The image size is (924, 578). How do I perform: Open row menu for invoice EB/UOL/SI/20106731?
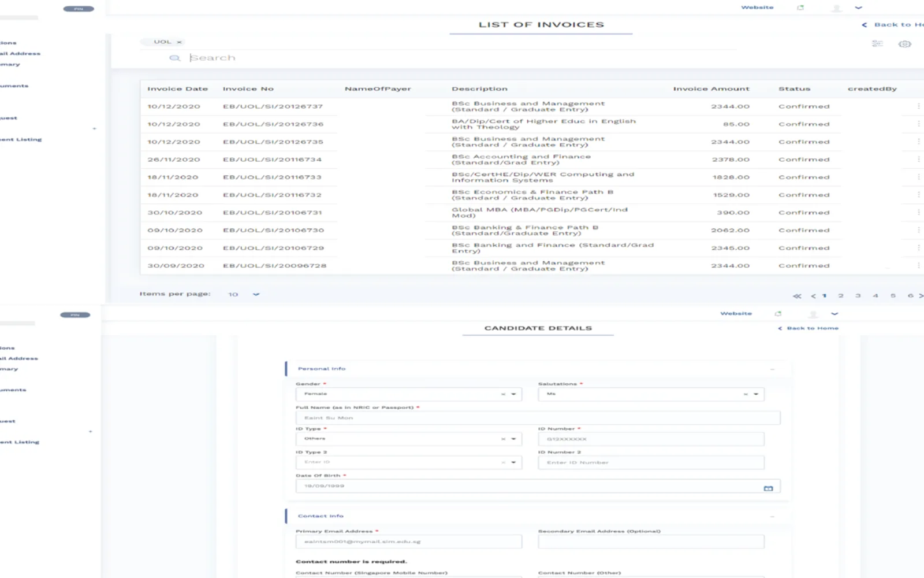tap(918, 213)
